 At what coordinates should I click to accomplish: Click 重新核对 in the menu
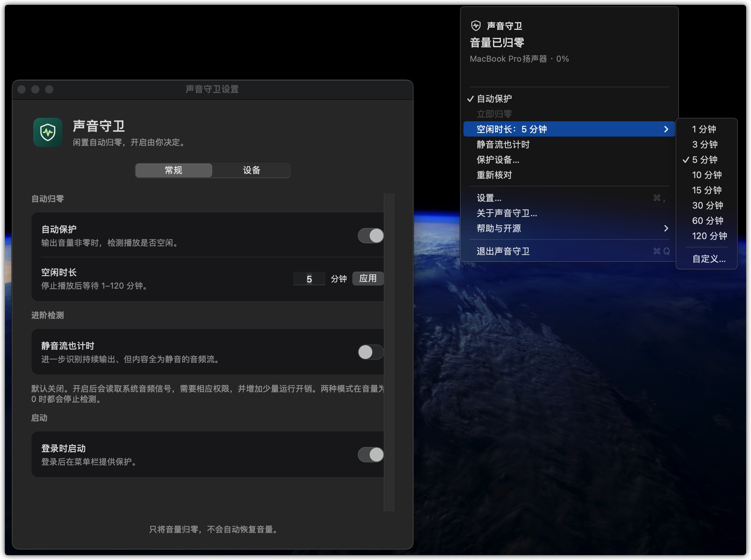(x=569, y=175)
